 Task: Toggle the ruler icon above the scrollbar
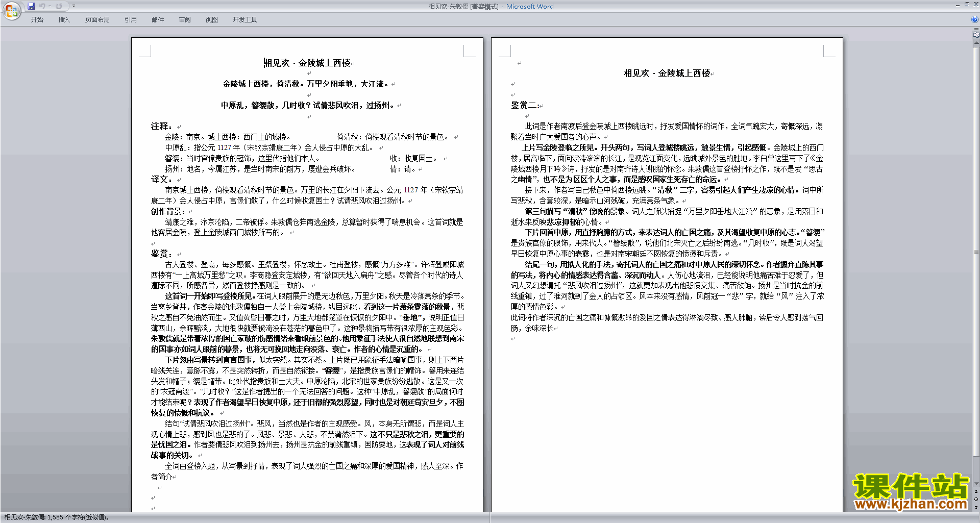tap(976, 35)
